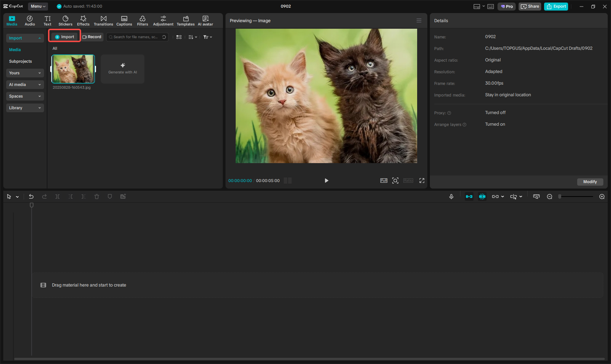Viewport: 611px width, 364px height.
Task: Click the Export button
Action: [556, 6]
